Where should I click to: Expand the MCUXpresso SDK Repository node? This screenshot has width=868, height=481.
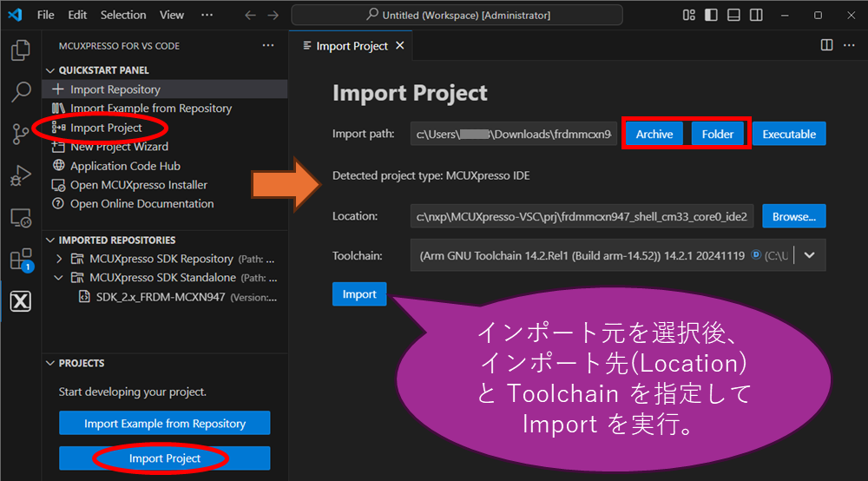[x=59, y=259]
